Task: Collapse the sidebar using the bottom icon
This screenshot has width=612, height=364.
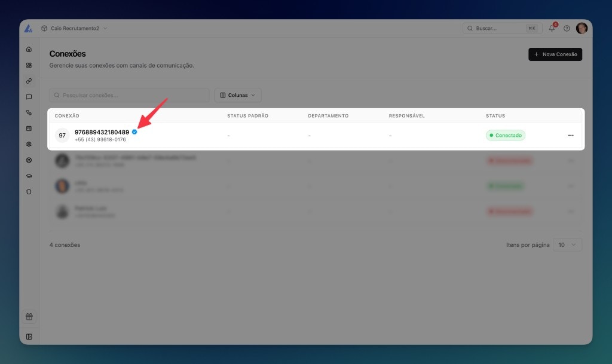Action: tap(29, 336)
